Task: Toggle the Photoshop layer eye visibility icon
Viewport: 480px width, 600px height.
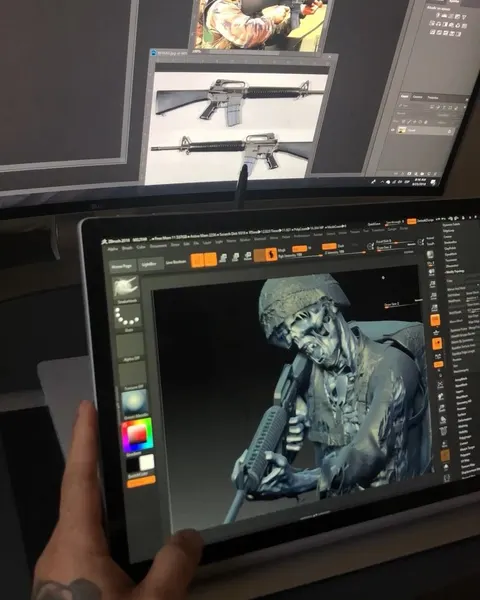Action: tap(393, 130)
